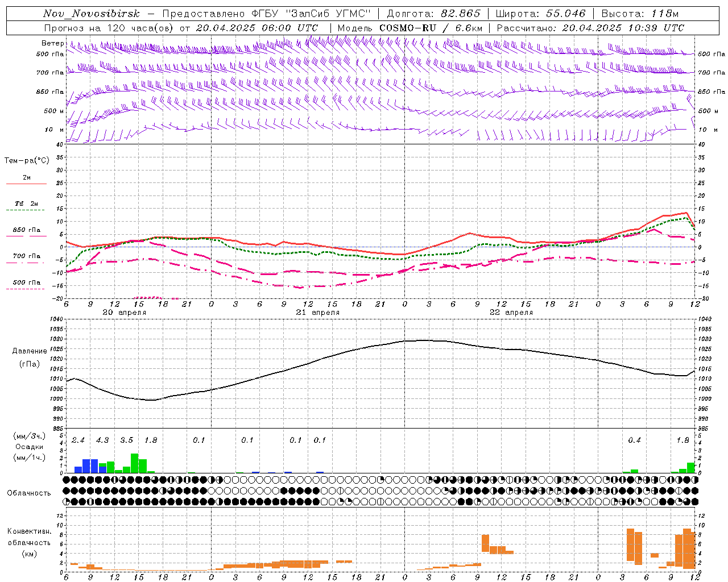The image size is (728, 582).
Task: Click the Nov_Novosibirsk station title
Action: click(x=91, y=14)
